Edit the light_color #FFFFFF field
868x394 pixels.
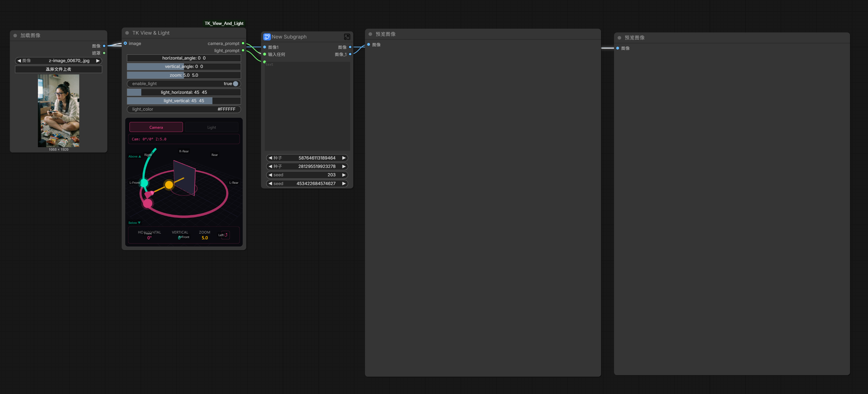[184, 109]
